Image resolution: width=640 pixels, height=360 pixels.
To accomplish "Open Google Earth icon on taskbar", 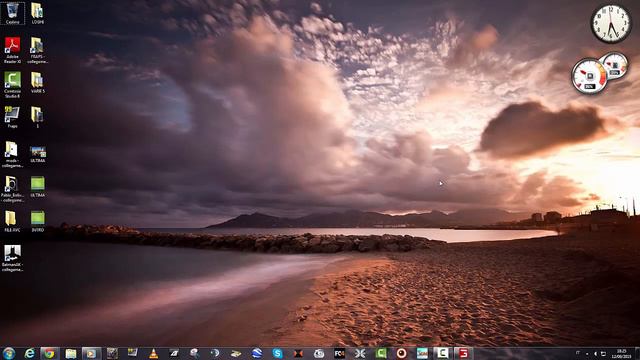I will click(257, 353).
